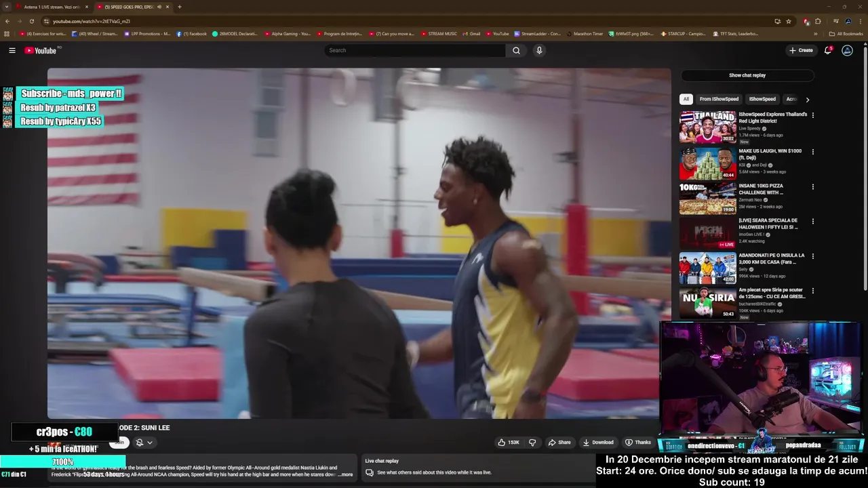This screenshot has height=488, width=868.
Task: Open the account avatar menu
Action: (847, 50)
